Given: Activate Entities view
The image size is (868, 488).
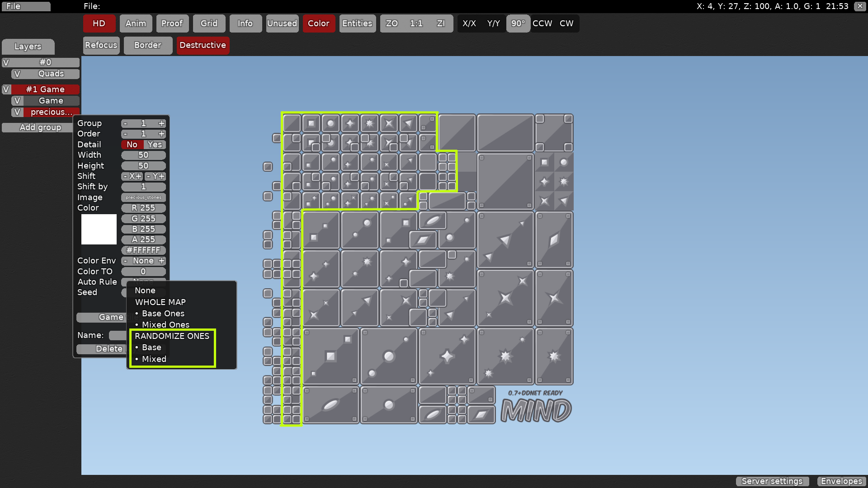Looking at the screenshot, I should click(357, 23).
